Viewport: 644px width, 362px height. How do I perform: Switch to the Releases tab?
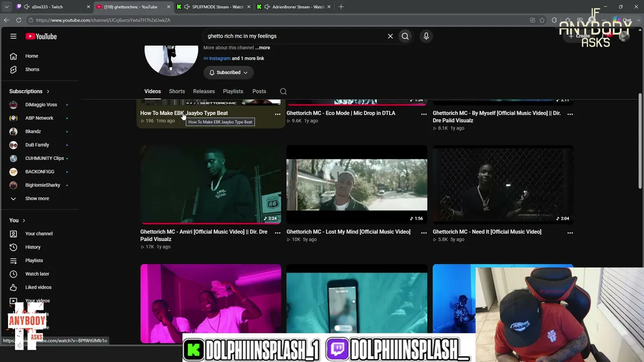pyautogui.click(x=204, y=92)
